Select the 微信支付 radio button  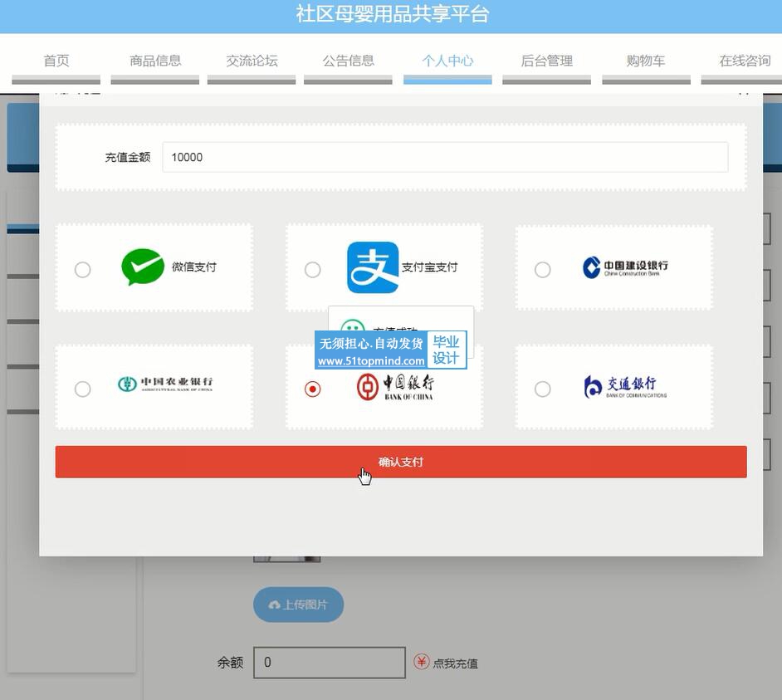click(83, 270)
